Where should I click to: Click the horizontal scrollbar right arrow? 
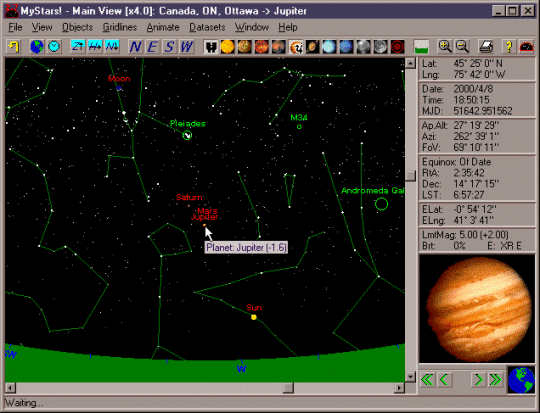point(399,388)
